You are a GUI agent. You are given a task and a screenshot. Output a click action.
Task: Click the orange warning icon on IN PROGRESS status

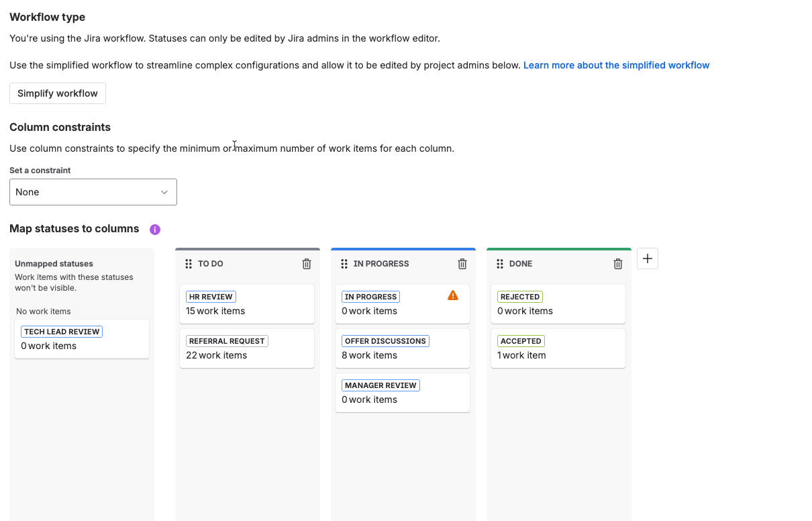click(x=453, y=295)
